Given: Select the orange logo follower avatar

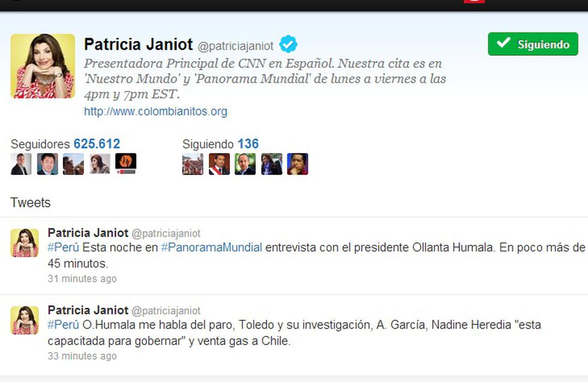Looking at the screenshot, I should (x=125, y=164).
